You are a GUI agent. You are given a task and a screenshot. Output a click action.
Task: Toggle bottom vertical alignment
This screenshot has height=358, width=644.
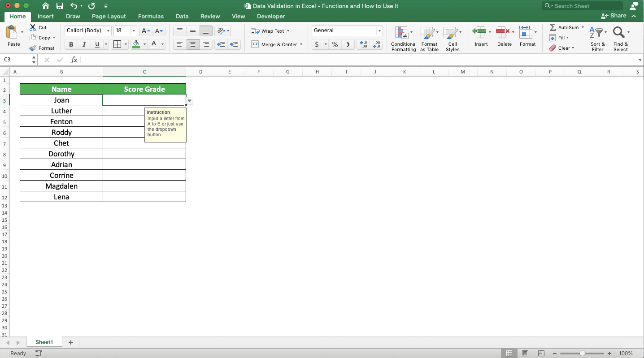(x=206, y=31)
